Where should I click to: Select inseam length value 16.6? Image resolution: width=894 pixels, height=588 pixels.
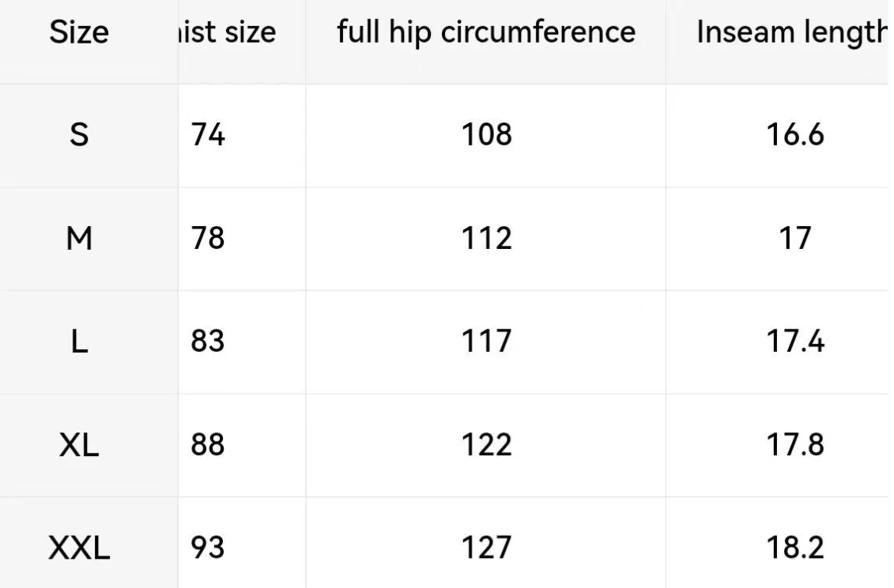[795, 135]
